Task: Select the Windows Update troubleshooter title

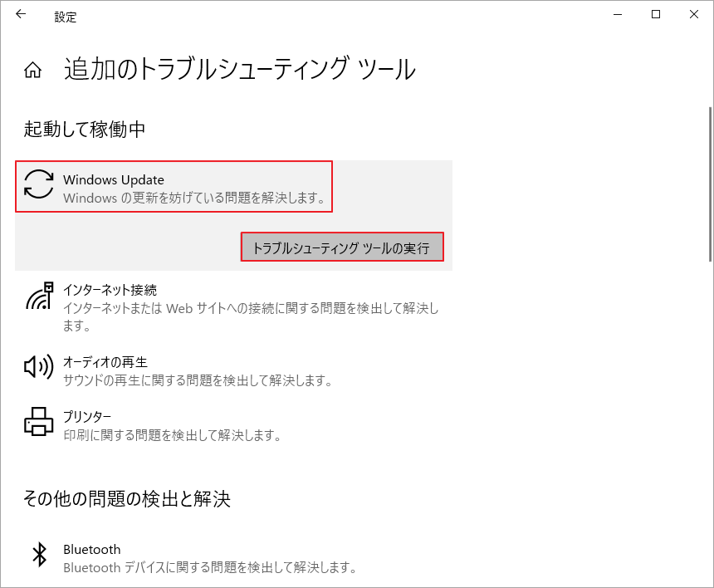Action: [114, 180]
